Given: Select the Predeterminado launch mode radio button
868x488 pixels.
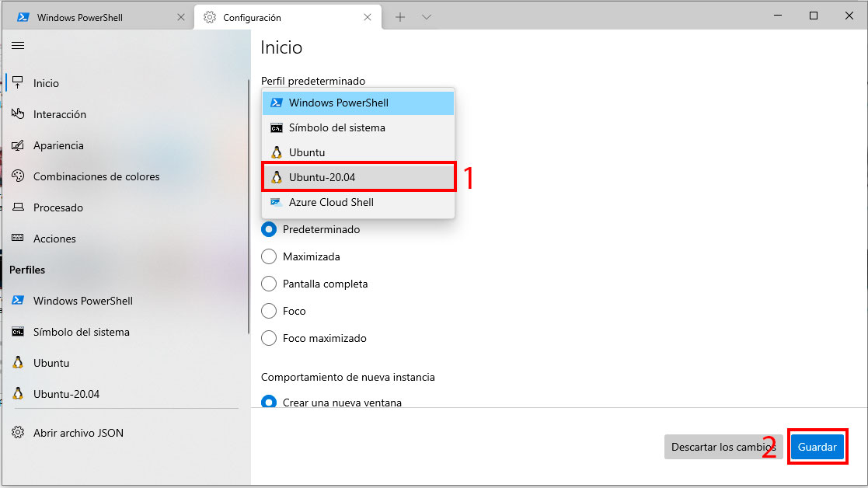Looking at the screenshot, I should (x=269, y=229).
